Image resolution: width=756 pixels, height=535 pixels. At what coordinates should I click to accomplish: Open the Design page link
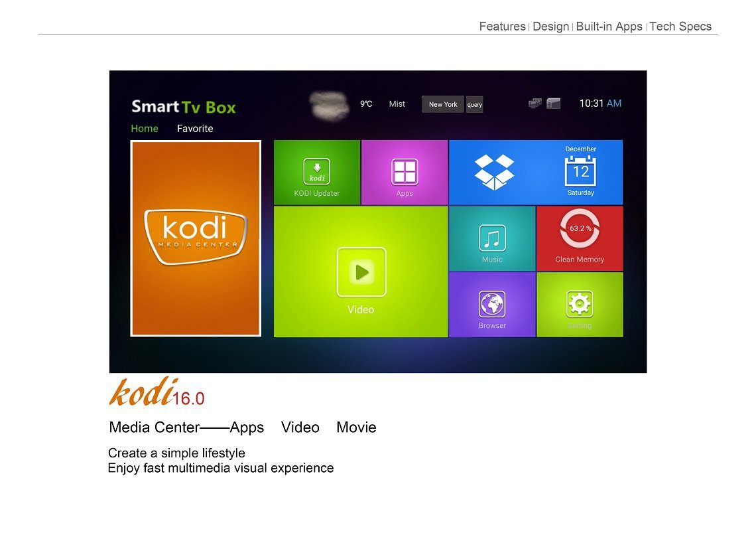[550, 27]
